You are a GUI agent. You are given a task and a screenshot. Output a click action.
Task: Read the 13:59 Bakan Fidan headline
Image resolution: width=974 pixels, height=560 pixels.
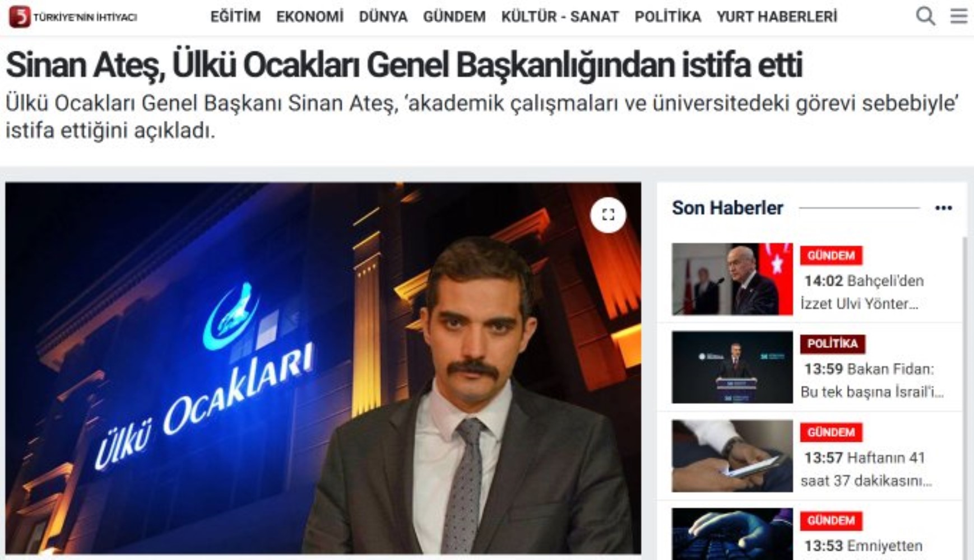tap(873, 380)
